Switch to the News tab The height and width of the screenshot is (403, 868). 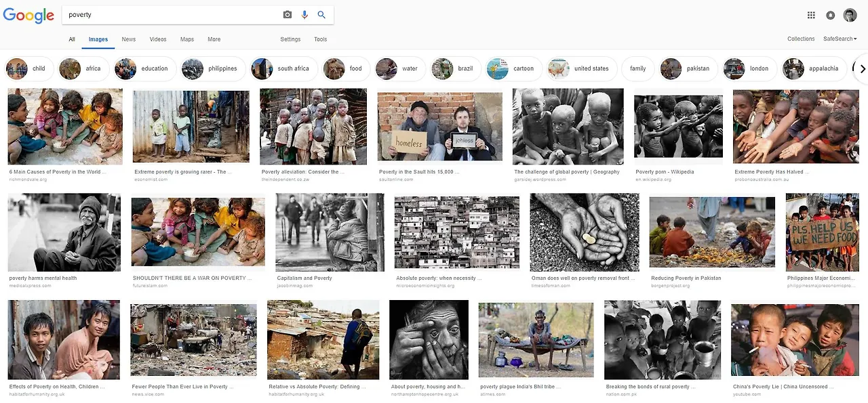pyautogui.click(x=129, y=39)
